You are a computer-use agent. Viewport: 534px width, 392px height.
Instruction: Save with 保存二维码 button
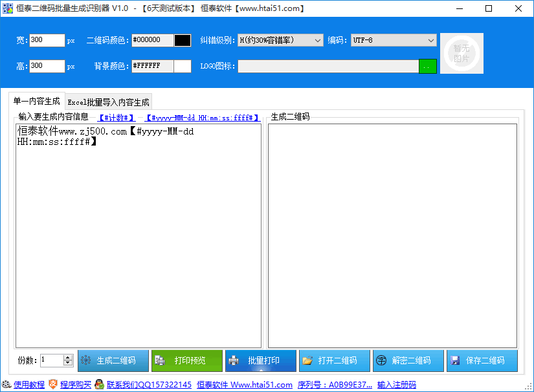pyautogui.click(x=482, y=361)
